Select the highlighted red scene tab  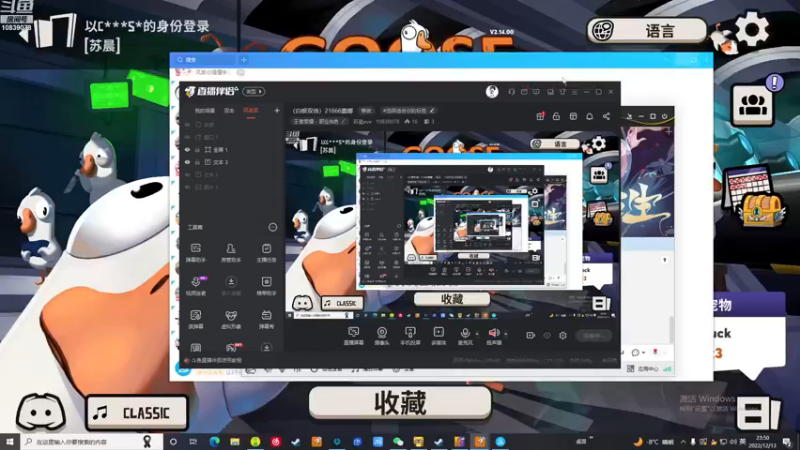(x=251, y=110)
